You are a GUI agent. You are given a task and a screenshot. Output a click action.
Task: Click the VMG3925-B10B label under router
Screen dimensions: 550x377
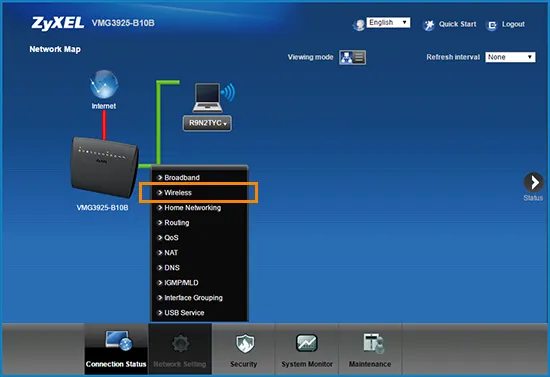[102, 208]
